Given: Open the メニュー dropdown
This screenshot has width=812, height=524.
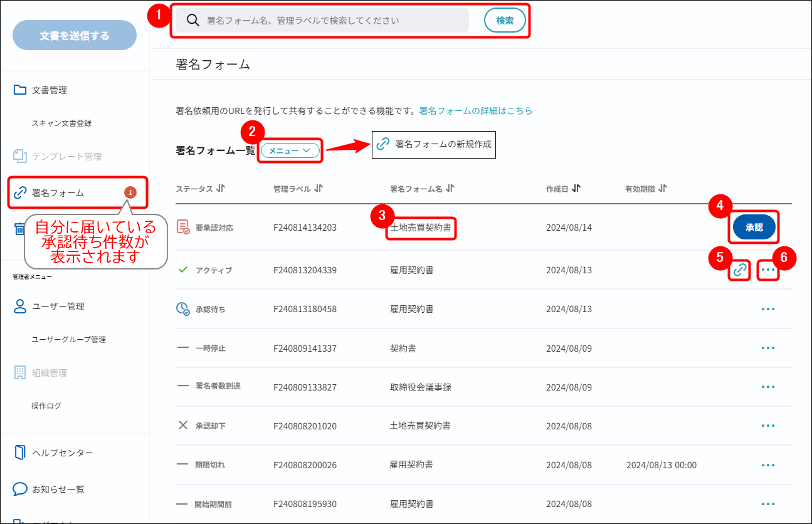Looking at the screenshot, I should pyautogui.click(x=290, y=150).
